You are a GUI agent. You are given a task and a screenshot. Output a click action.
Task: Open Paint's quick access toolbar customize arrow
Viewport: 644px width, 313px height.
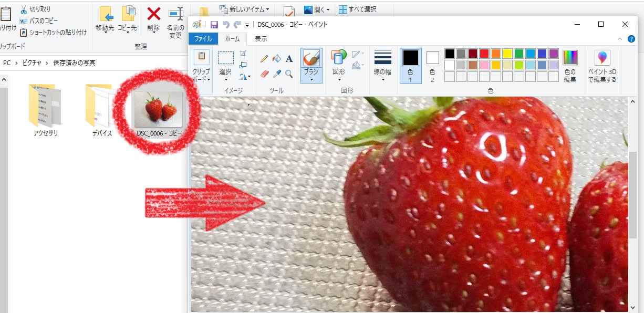[x=247, y=25]
